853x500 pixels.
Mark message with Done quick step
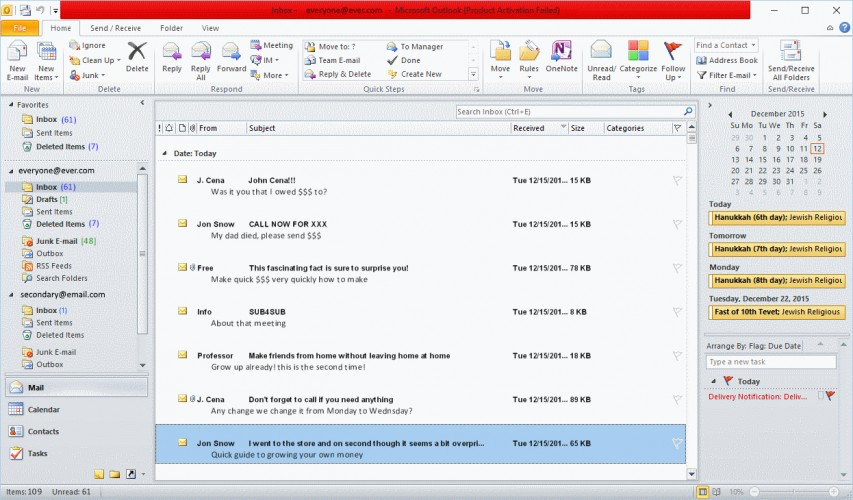(x=404, y=60)
